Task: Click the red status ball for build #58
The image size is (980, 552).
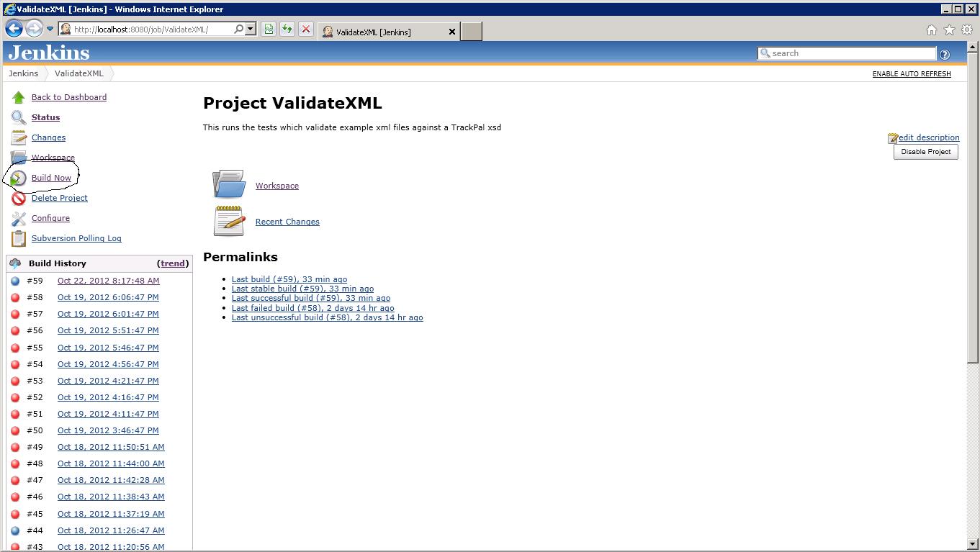Action: [15, 297]
